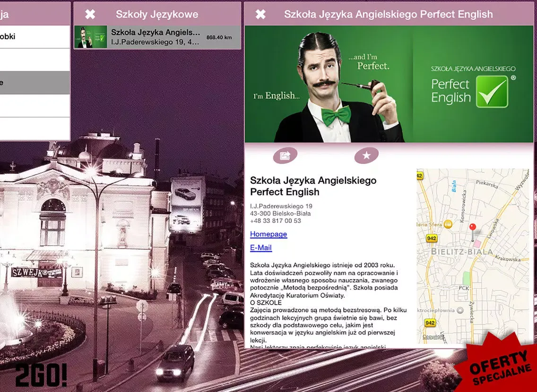Click the O SZKOLE heading in description

266,303
